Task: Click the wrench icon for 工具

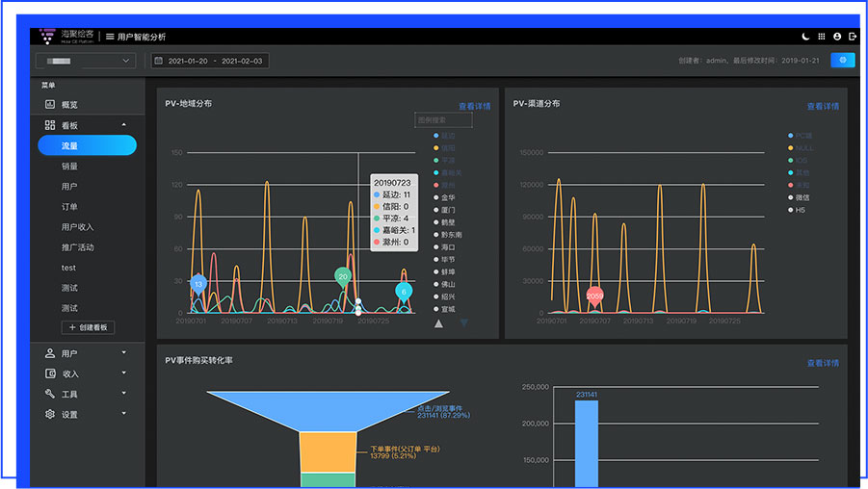Action: (x=50, y=394)
